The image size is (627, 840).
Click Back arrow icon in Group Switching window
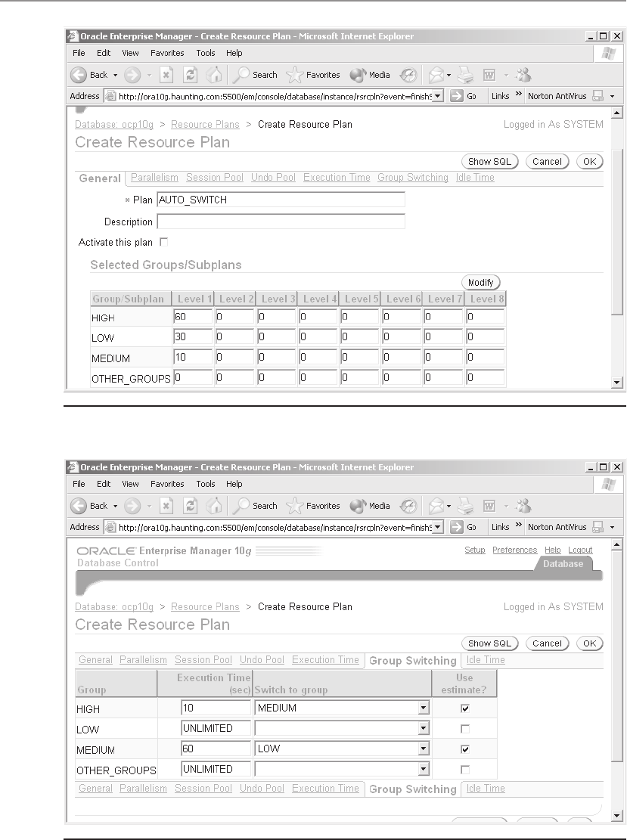point(79,506)
